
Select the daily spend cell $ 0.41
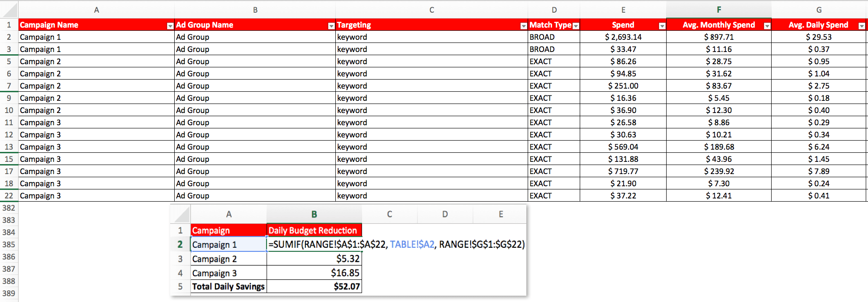pyautogui.click(x=819, y=196)
